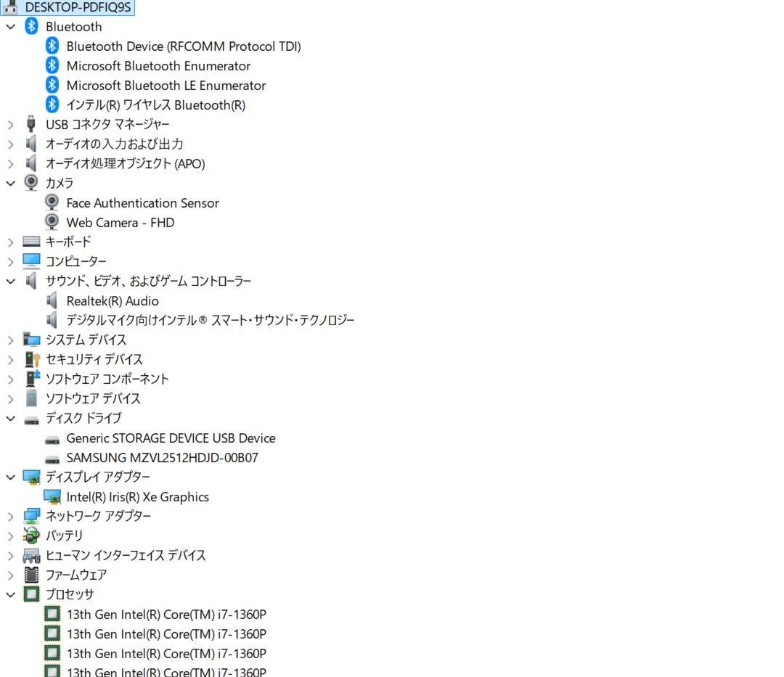Click the Bluetooth icon beside Microsoft Bluetooth Enumerator
784x677 pixels.
52,65
